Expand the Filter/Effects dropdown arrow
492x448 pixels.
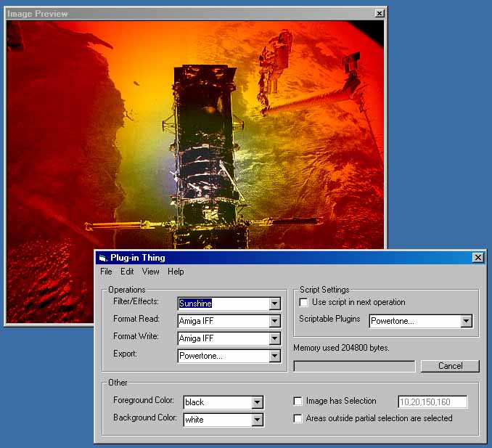[x=274, y=304]
